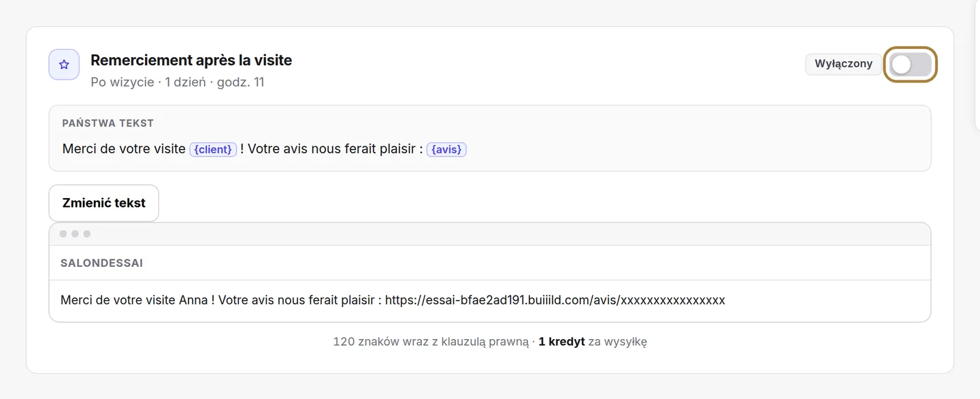The height and width of the screenshot is (399, 980).
Task: Click the middle dot in preview header
Action: [75, 234]
